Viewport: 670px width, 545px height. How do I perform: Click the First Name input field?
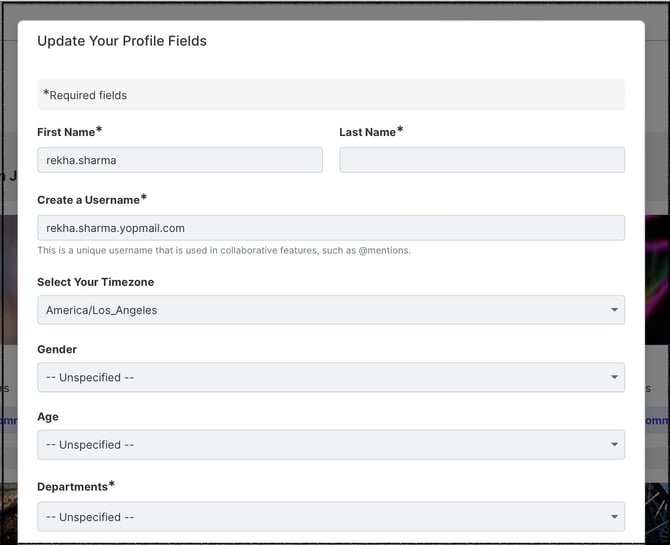coord(180,160)
